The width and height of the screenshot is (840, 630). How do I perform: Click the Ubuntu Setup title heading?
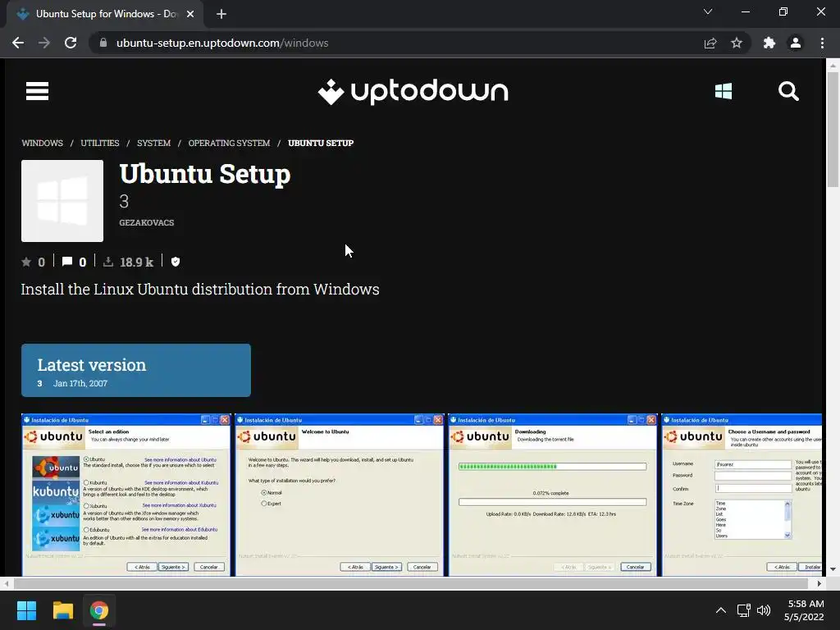pos(204,174)
